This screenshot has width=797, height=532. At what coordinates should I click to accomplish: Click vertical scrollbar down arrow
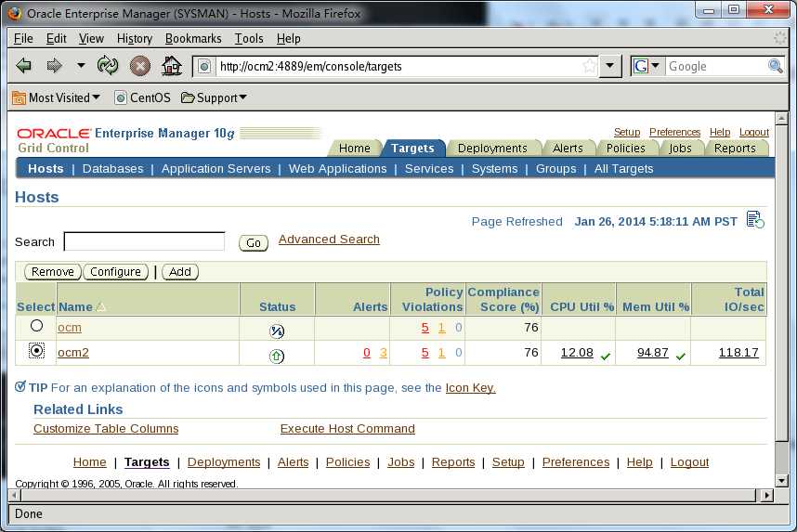(781, 480)
